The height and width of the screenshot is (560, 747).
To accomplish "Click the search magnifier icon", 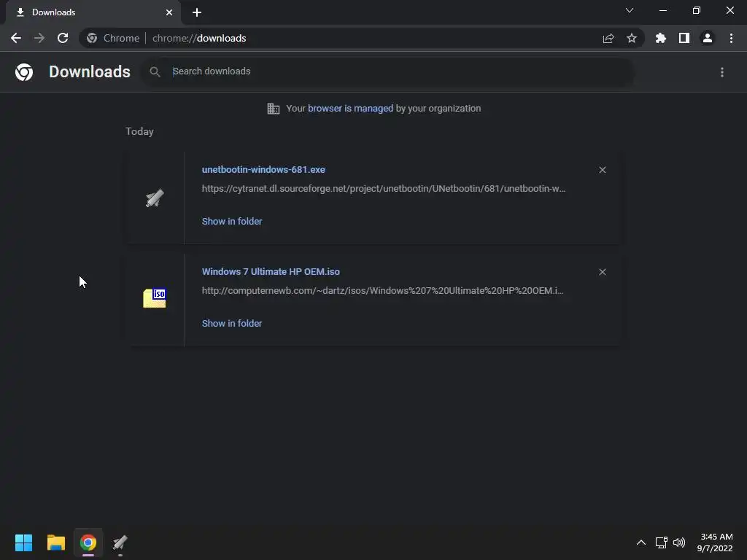I will click(155, 72).
